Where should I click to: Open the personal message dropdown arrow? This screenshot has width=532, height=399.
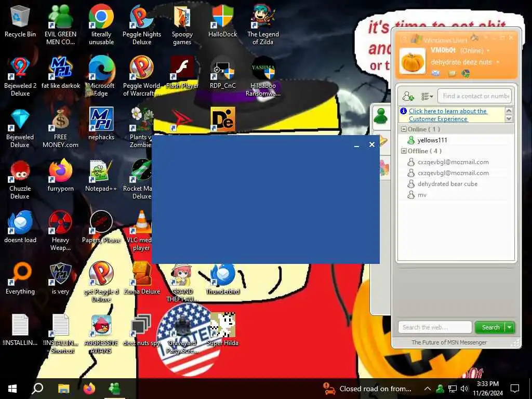pos(498,62)
